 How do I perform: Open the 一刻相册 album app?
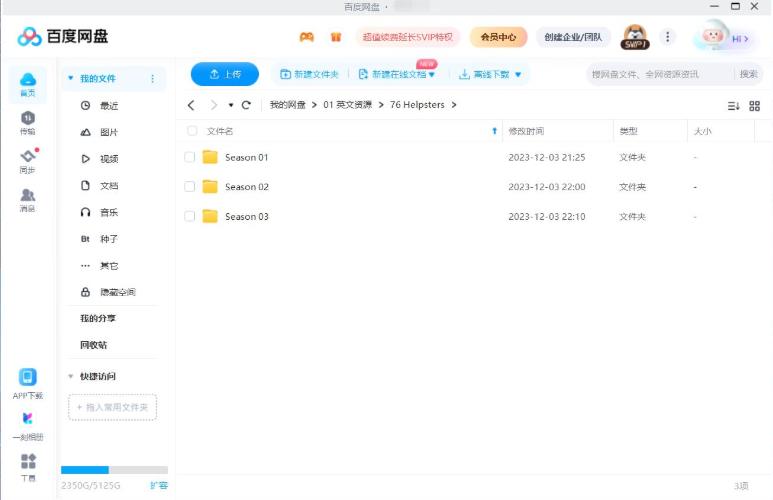pos(28,419)
